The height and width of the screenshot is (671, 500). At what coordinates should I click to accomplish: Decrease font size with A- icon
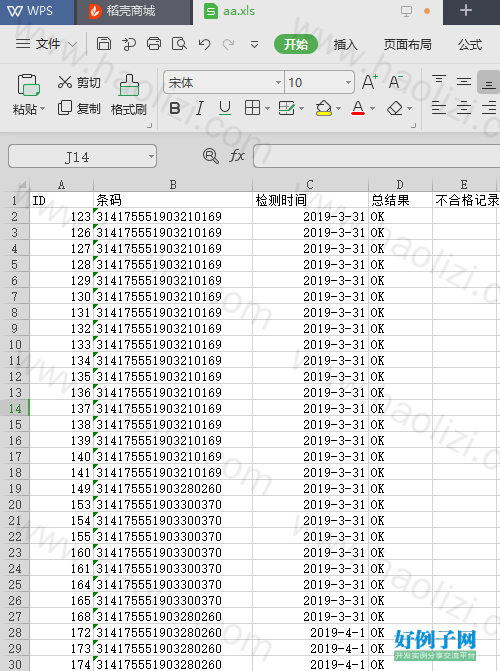pos(395,82)
